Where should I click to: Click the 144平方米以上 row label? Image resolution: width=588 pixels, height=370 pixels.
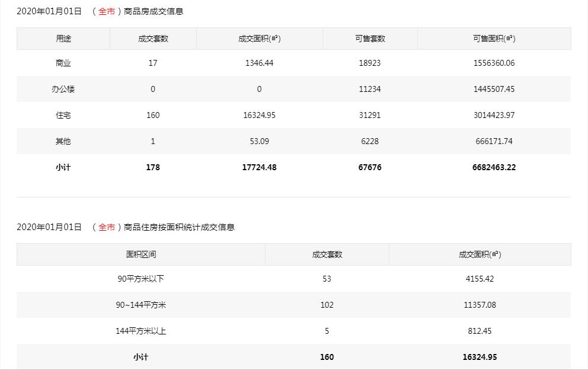tap(141, 331)
